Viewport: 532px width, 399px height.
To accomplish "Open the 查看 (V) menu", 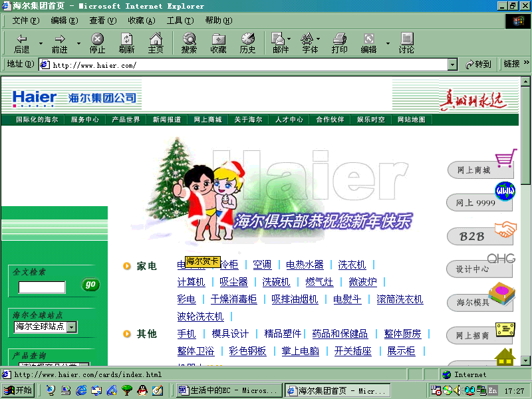I will pyautogui.click(x=103, y=21).
